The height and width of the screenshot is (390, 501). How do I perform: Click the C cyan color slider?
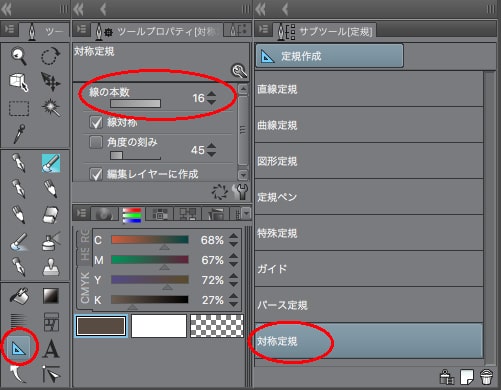click(150, 240)
